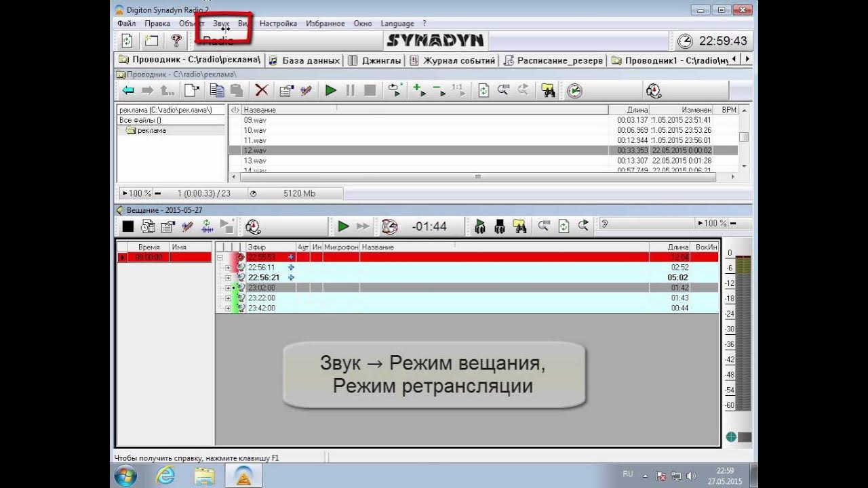Open the Language menu
This screenshot has width=868, height=488.
(x=397, y=23)
